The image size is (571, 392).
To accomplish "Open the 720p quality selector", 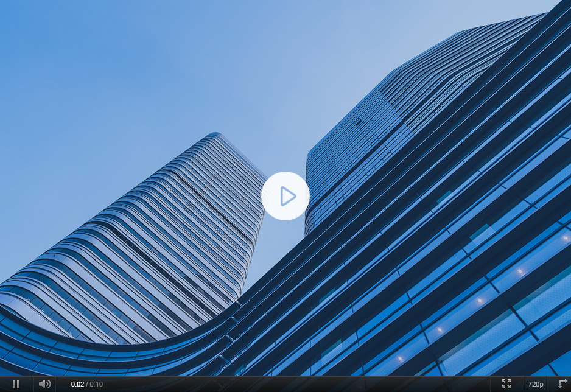I will [536, 384].
